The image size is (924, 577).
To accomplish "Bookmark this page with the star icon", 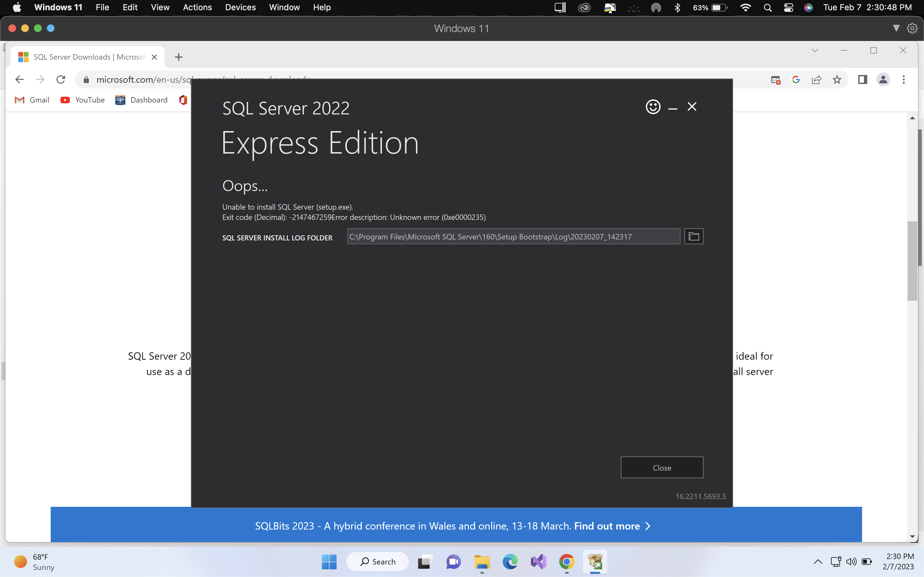I will point(837,79).
